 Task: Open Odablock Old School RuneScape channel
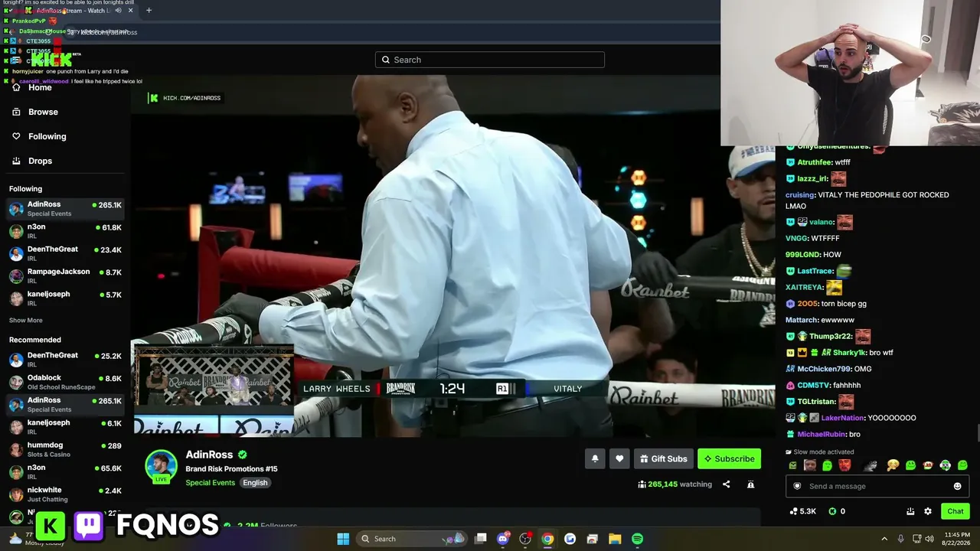point(65,382)
